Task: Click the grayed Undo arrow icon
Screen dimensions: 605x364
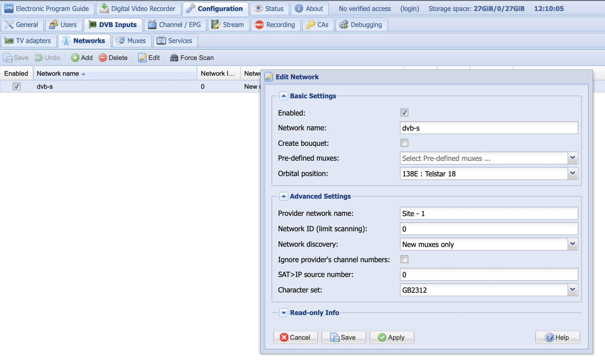Action: 39,58
